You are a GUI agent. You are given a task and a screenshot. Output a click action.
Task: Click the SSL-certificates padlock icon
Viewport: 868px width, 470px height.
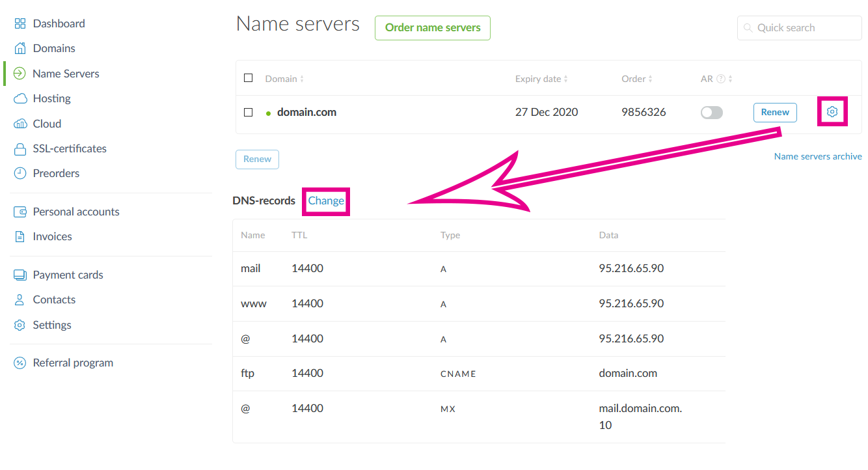point(20,149)
